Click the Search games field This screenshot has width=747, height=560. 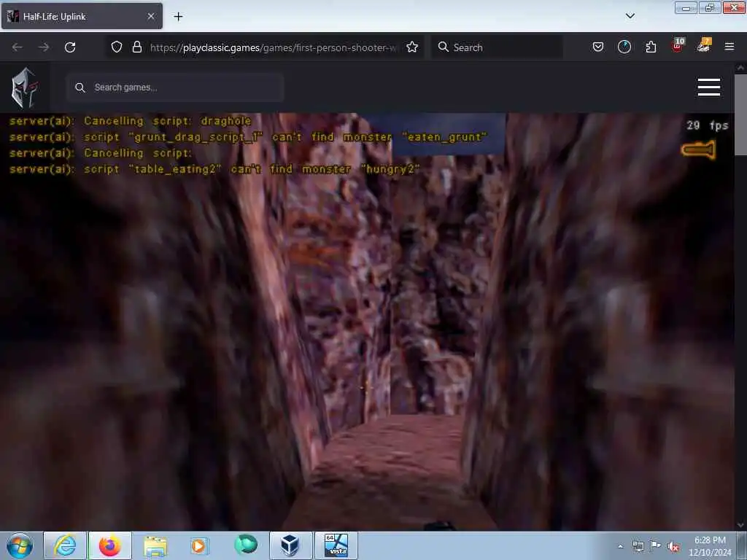(175, 87)
